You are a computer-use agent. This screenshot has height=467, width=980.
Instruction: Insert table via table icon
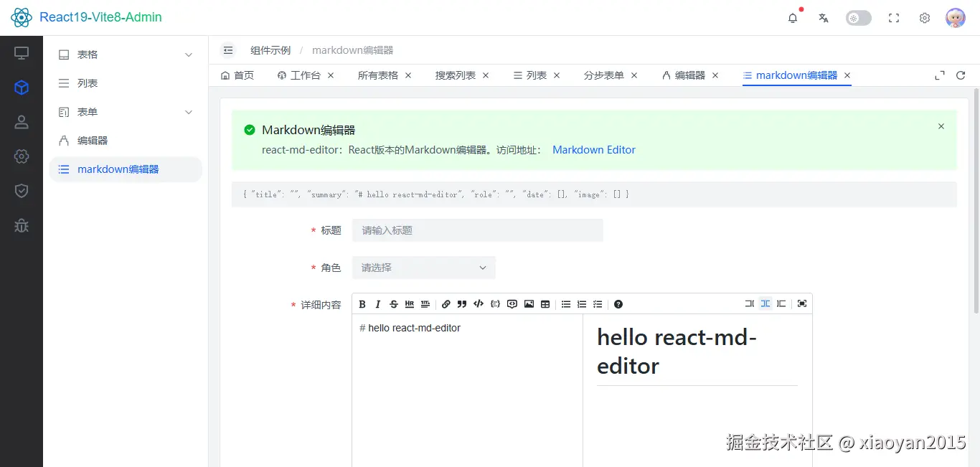[545, 304]
